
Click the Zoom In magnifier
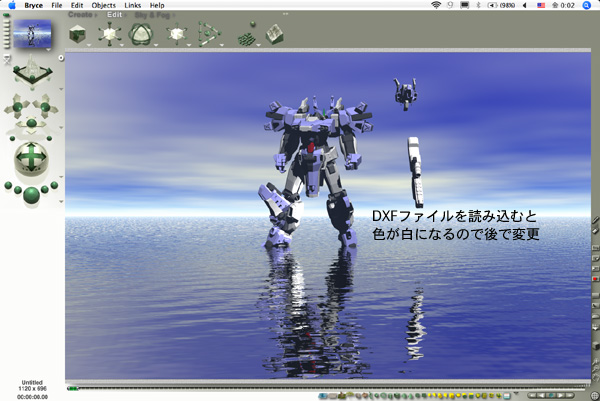(x=595, y=362)
